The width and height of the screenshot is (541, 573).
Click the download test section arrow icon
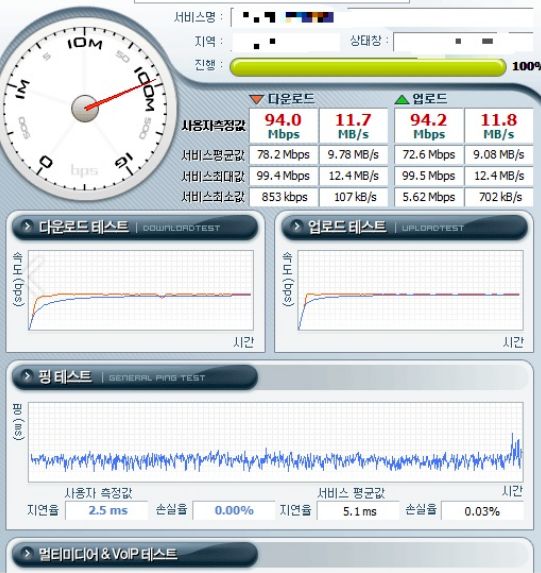point(27,227)
